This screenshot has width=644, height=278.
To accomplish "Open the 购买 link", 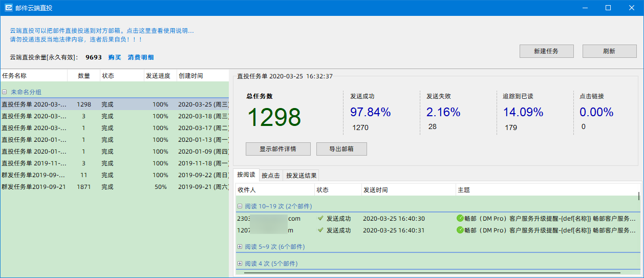I will pos(115,57).
